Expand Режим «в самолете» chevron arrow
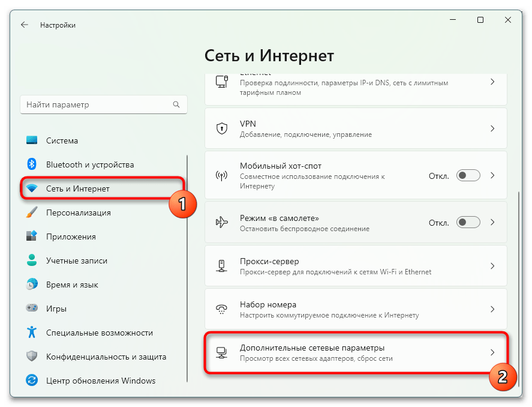532x407 pixels. point(492,222)
